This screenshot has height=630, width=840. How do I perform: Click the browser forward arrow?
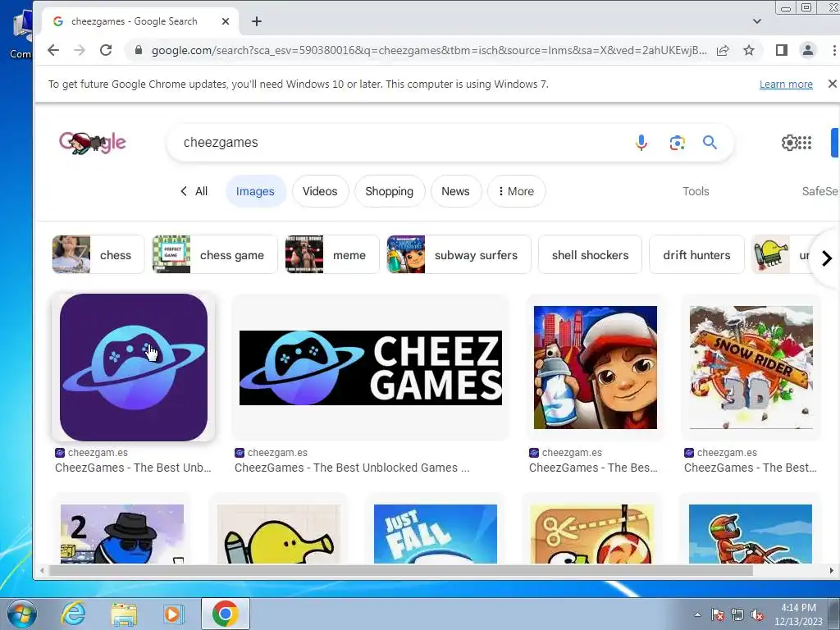pos(80,50)
